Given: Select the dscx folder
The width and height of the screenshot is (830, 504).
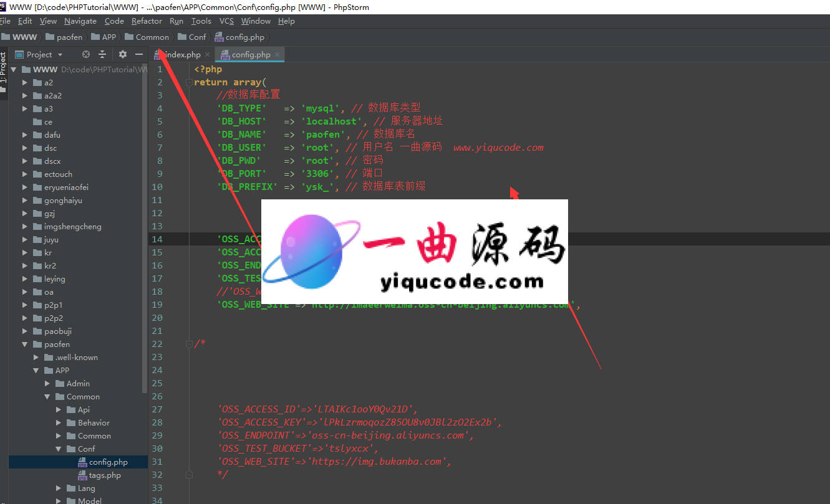Looking at the screenshot, I should click(x=52, y=161).
